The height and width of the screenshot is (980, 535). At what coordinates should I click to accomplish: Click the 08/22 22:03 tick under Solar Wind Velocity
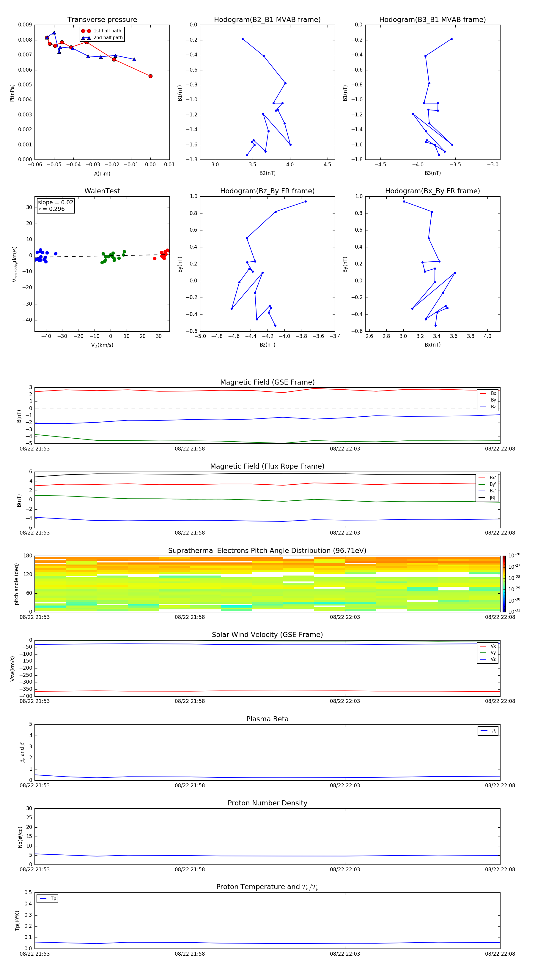coord(344,701)
